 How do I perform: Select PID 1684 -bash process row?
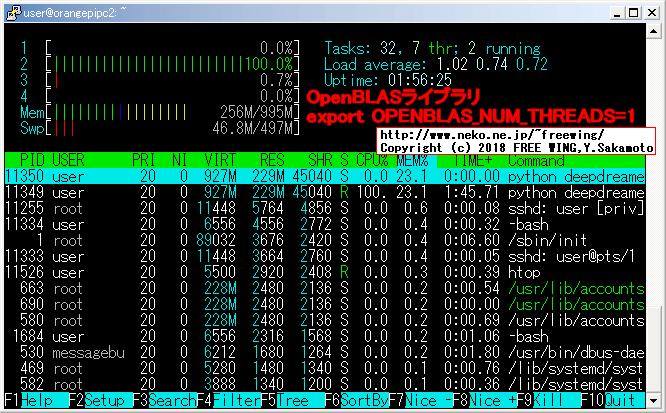click(x=325, y=337)
